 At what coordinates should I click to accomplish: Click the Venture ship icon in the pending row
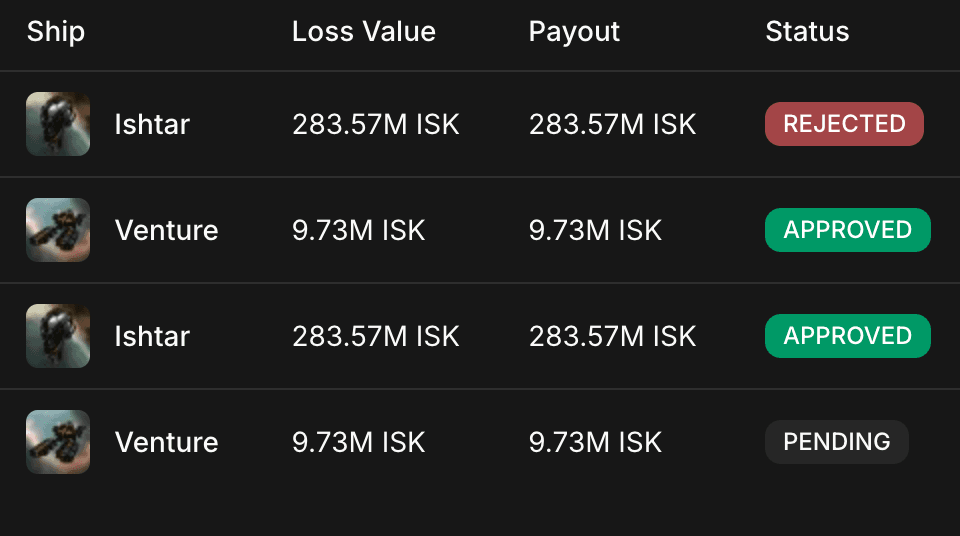pyautogui.click(x=58, y=442)
